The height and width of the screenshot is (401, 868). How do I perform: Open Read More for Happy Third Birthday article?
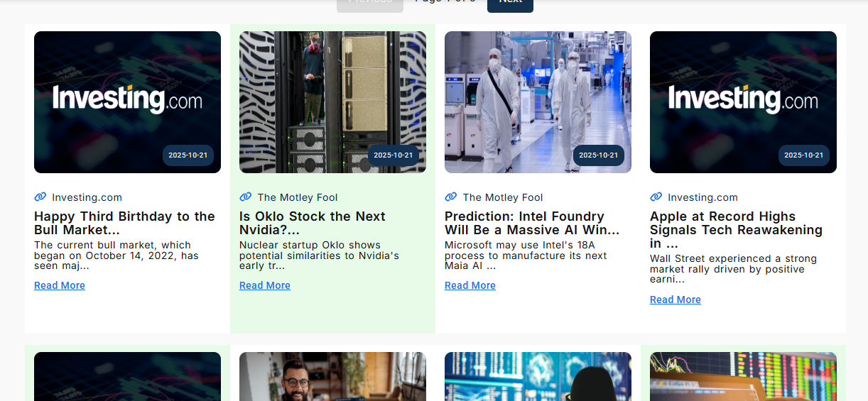coord(60,285)
